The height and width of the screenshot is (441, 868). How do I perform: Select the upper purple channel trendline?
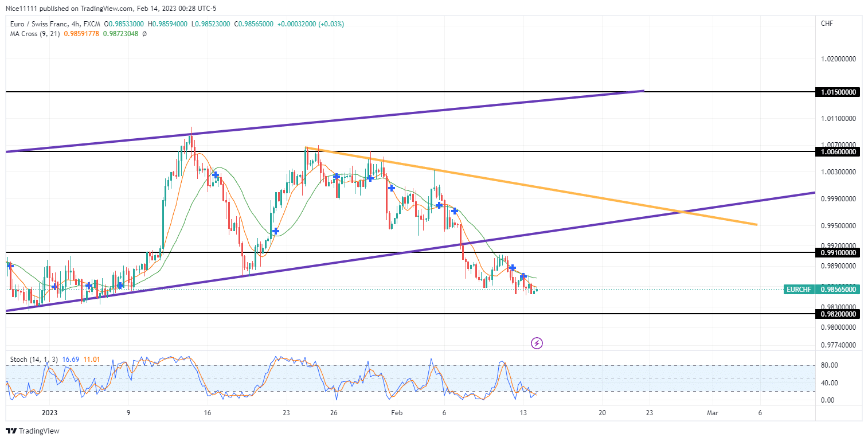coord(324,121)
